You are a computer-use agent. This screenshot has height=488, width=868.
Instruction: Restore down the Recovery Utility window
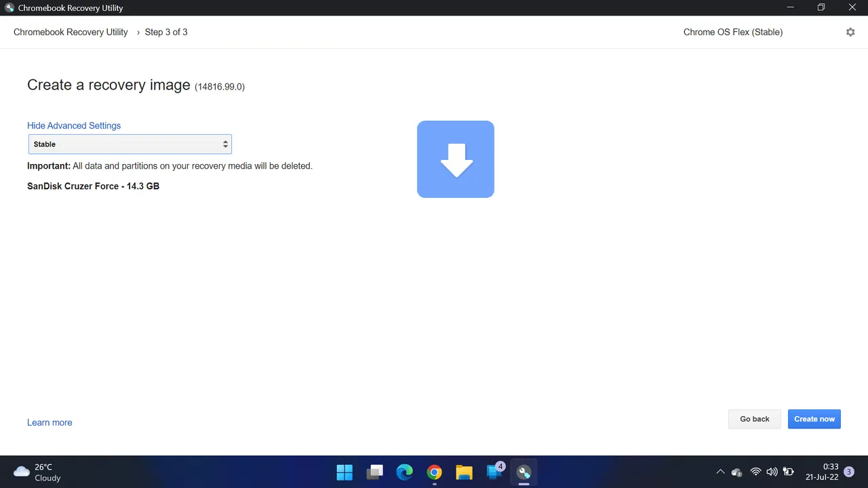pyautogui.click(x=821, y=7)
